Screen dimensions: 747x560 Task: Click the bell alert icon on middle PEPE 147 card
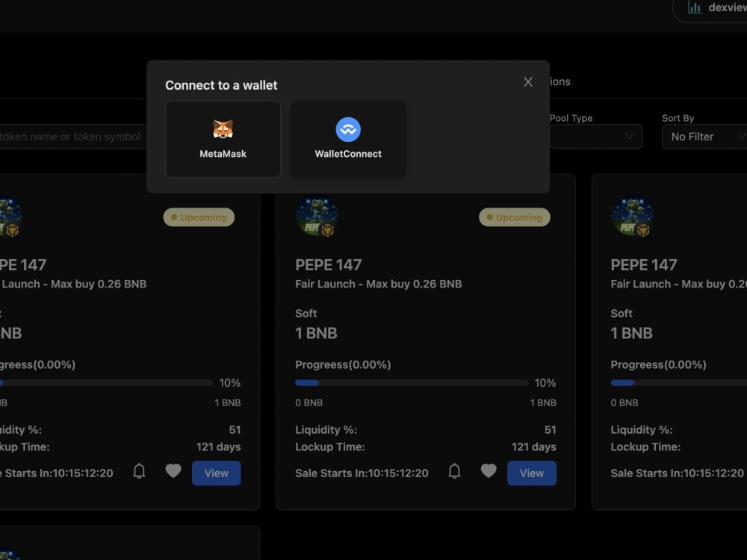click(x=454, y=473)
